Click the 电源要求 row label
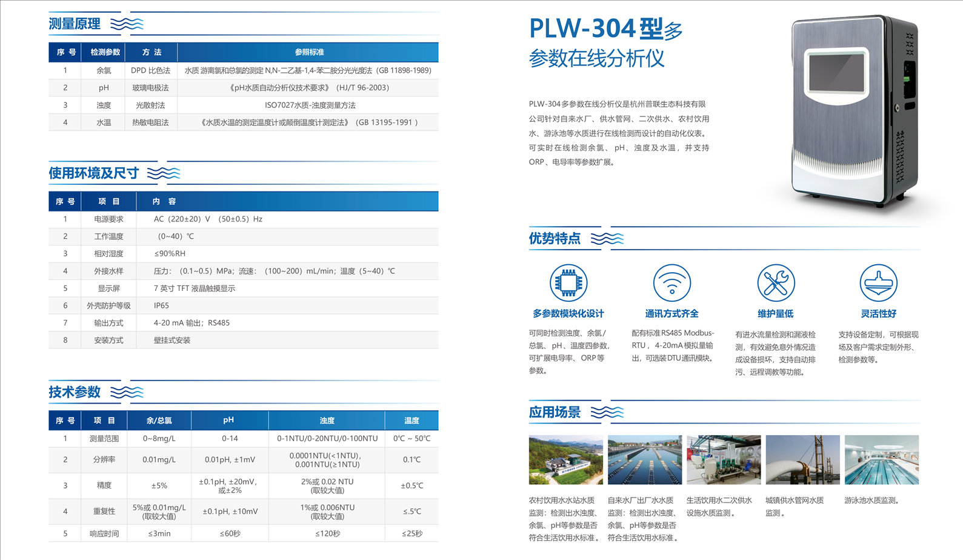 point(108,219)
